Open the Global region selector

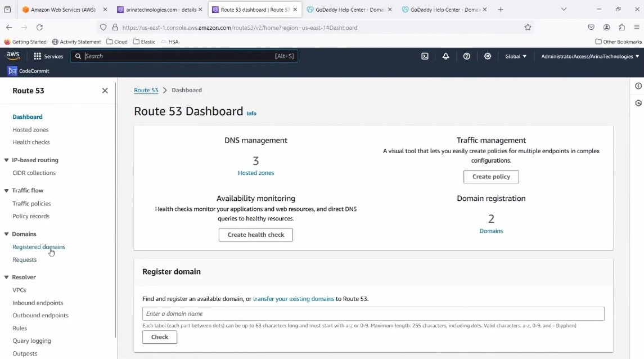point(515,56)
